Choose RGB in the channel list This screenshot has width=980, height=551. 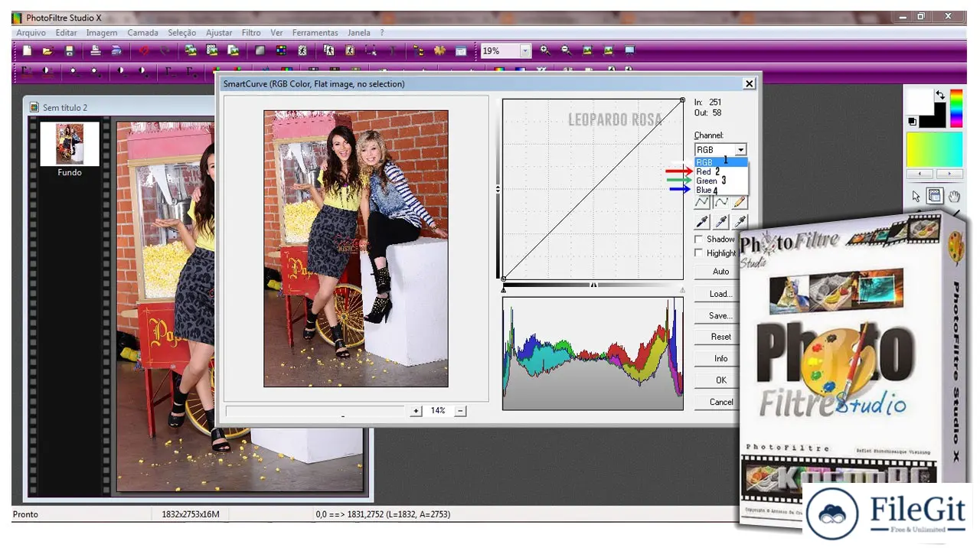click(x=720, y=162)
